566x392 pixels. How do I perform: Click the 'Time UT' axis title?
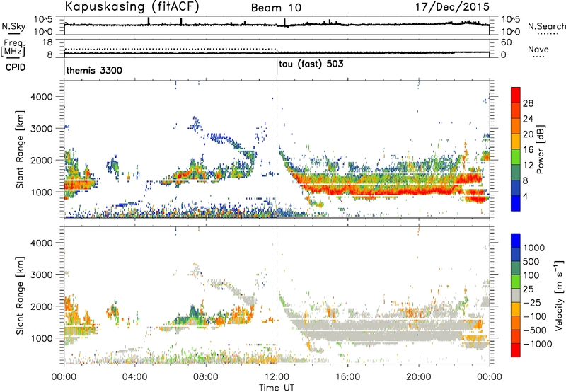point(277,387)
